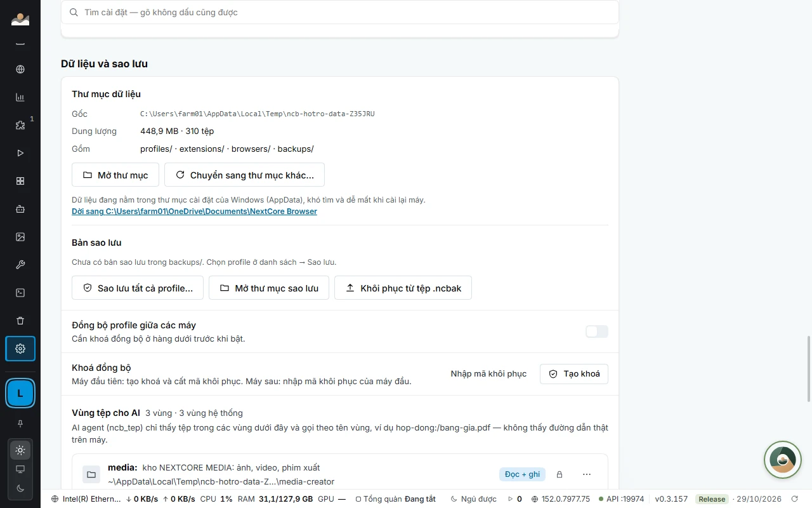This screenshot has height=508, width=812.
Task: Open the four-squares grid sidebar icon
Action: pos(20,181)
